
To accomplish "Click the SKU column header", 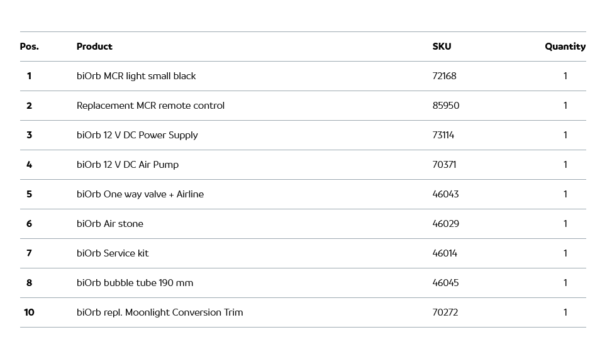I will pos(442,47).
